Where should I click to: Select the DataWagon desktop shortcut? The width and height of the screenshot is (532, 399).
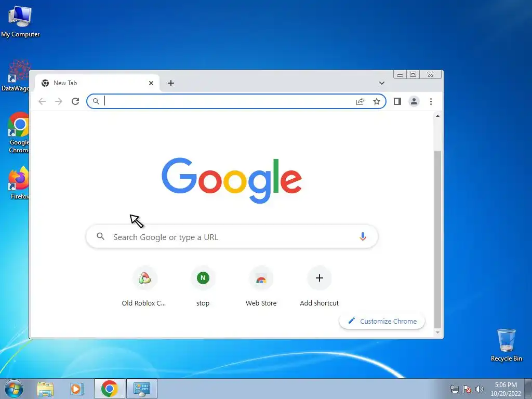(x=16, y=76)
